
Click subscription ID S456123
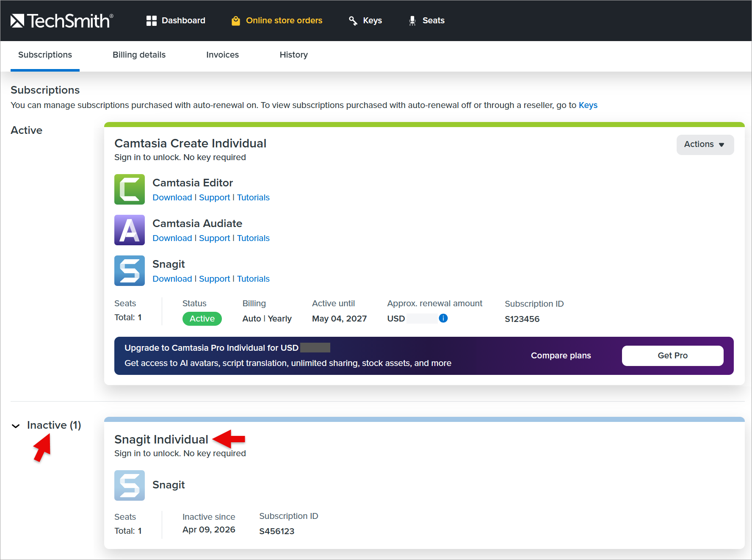pos(276,531)
